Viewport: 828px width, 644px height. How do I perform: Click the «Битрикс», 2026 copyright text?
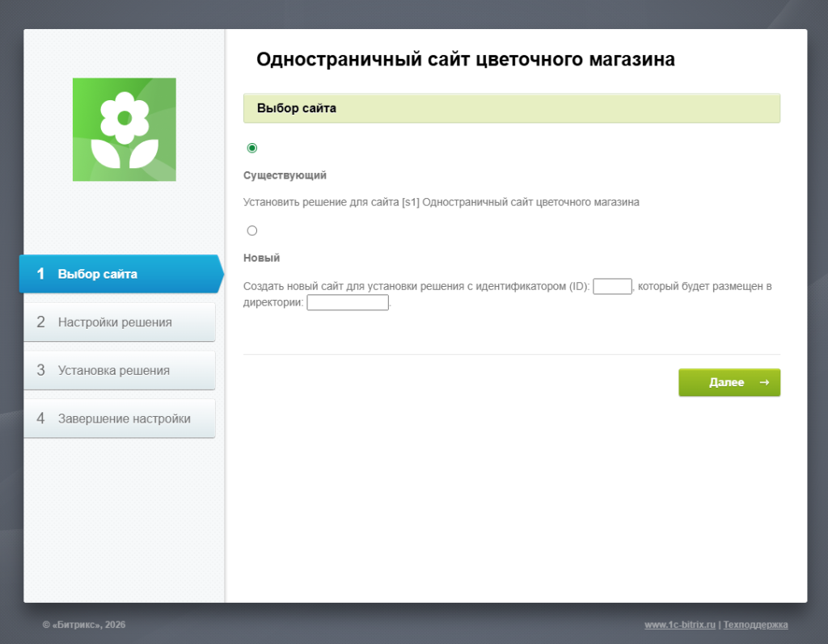[x=84, y=625]
